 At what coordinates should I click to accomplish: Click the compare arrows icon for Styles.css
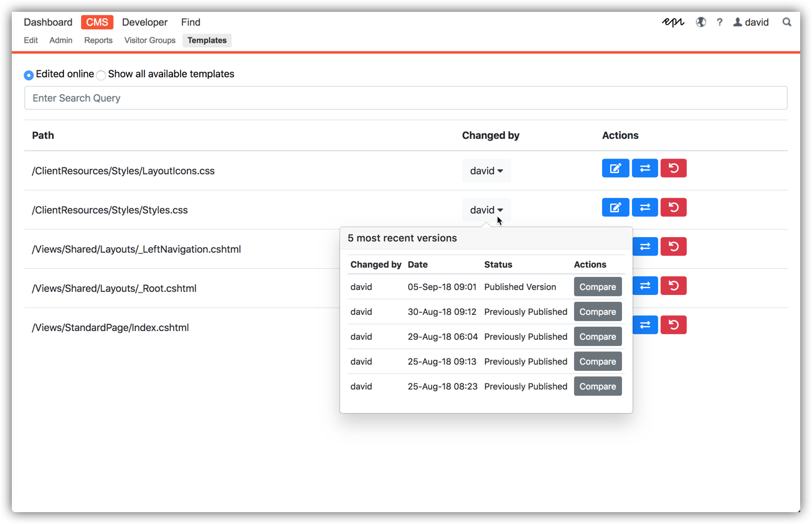(644, 207)
